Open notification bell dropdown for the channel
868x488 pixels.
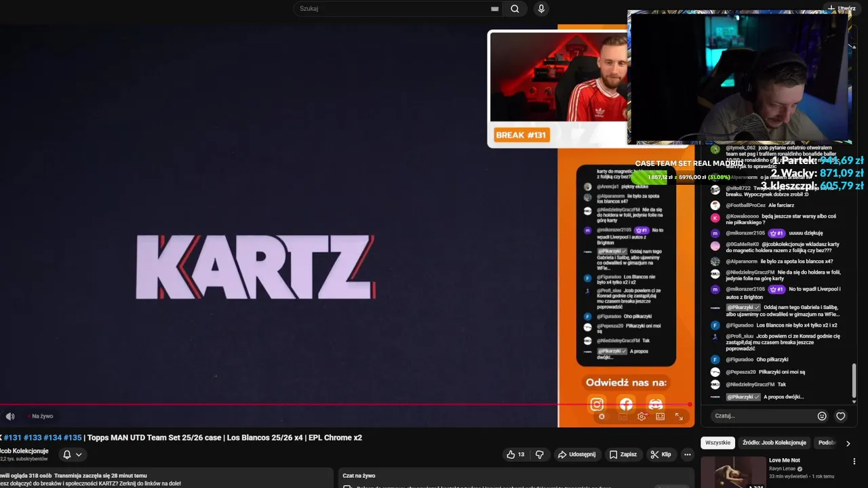(72, 454)
